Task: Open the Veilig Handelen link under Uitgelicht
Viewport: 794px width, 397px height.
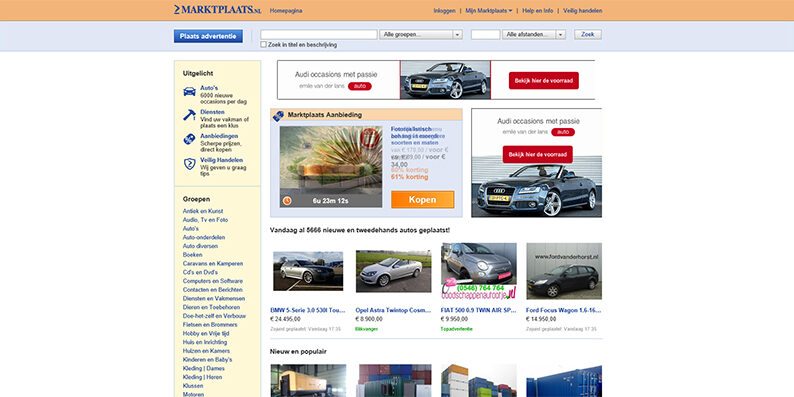Action: click(x=221, y=160)
